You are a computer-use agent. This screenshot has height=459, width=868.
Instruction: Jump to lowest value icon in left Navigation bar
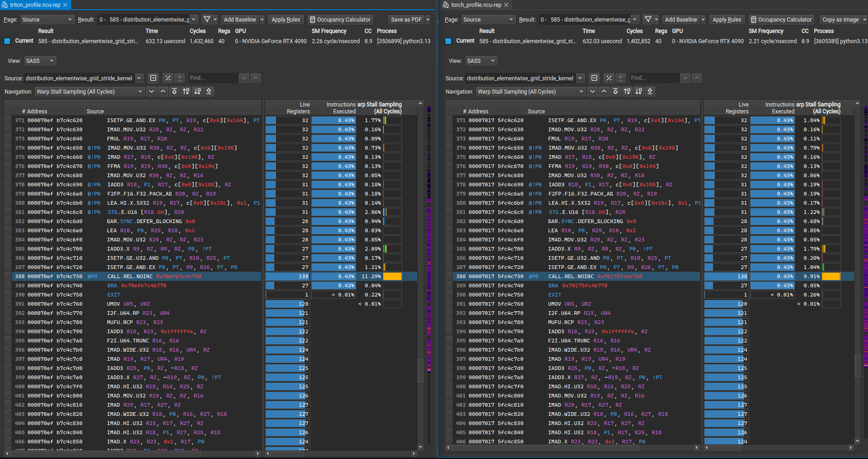pyautogui.click(x=209, y=91)
